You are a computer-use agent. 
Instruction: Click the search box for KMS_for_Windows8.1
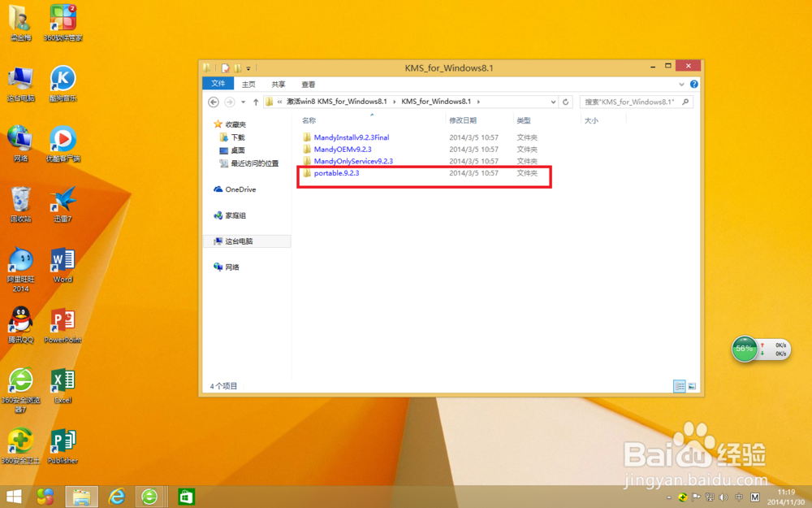click(632, 102)
